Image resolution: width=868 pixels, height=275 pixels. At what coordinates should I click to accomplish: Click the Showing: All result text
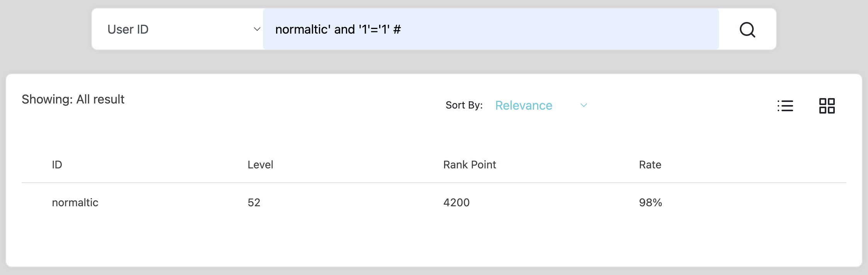point(73,100)
